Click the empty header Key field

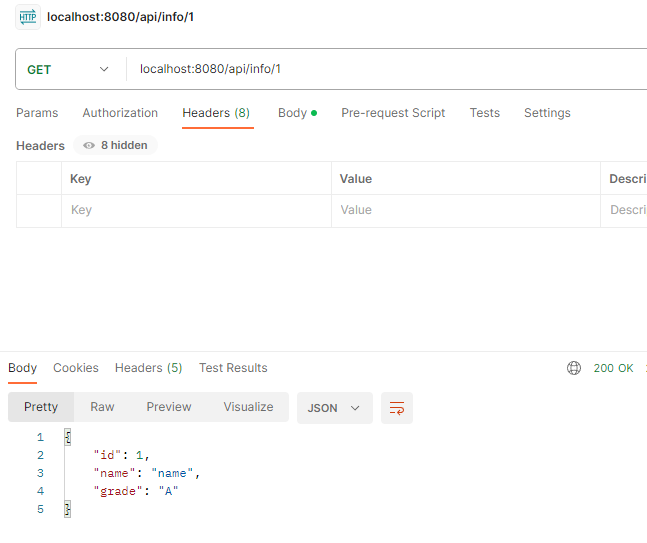pos(195,210)
